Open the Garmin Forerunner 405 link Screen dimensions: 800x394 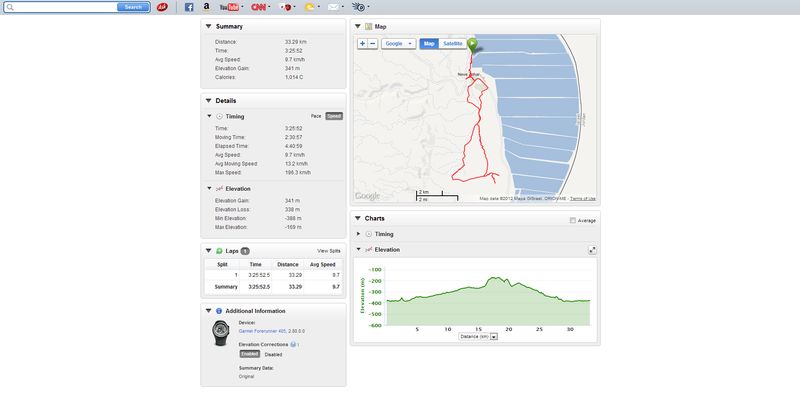pyautogui.click(x=262, y=332)
